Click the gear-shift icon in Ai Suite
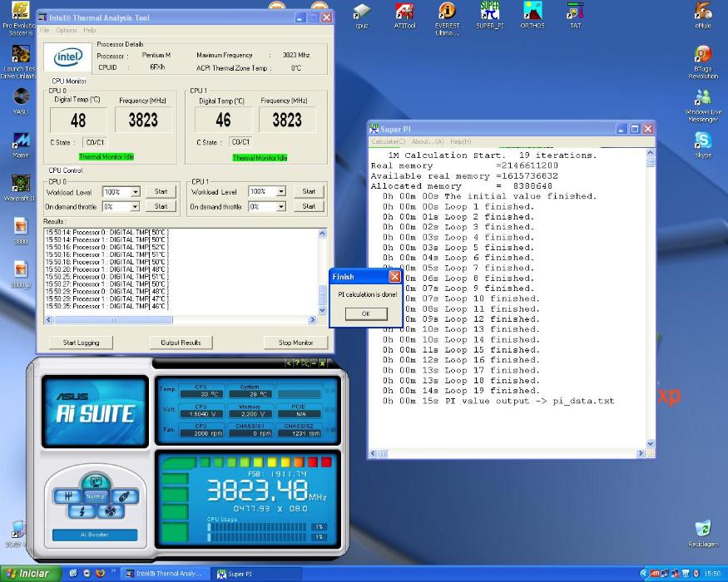 [x=67, y=496]
